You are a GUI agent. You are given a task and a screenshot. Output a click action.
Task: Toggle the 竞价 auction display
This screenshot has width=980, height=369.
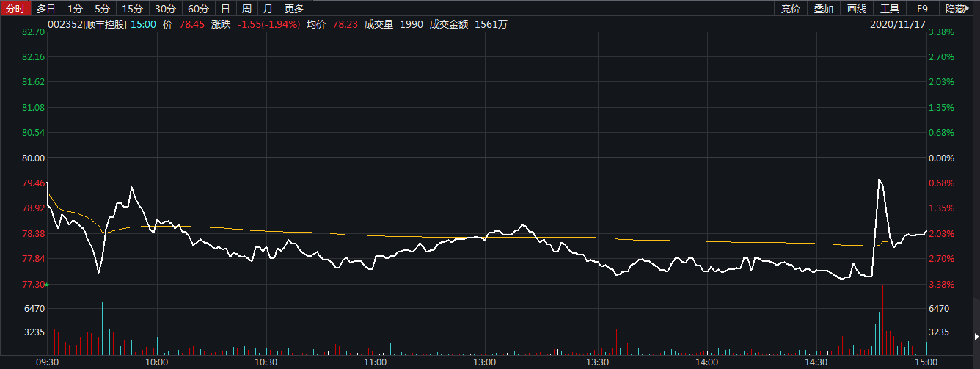pyautogui.click(x=791, y=9)
